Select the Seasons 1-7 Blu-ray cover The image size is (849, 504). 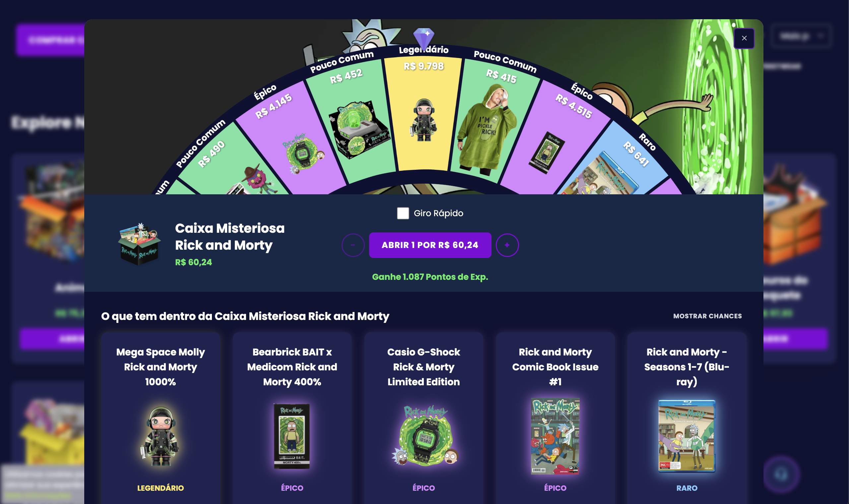pyautogui.click(x=687, y=436)
